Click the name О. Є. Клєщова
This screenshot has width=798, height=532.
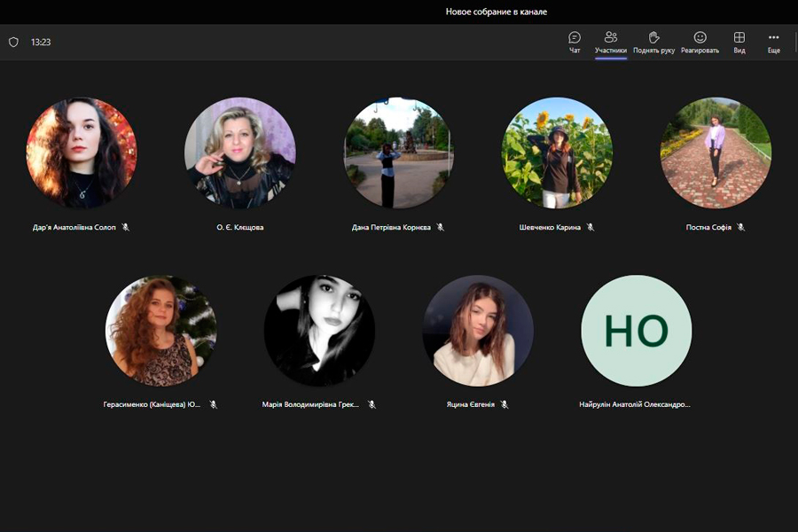point(240,227)
